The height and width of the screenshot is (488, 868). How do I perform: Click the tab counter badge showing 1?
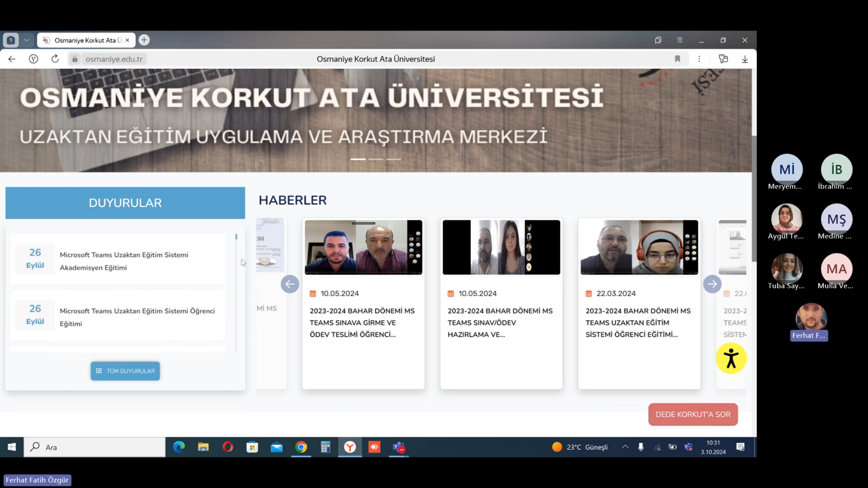point(11,40)
